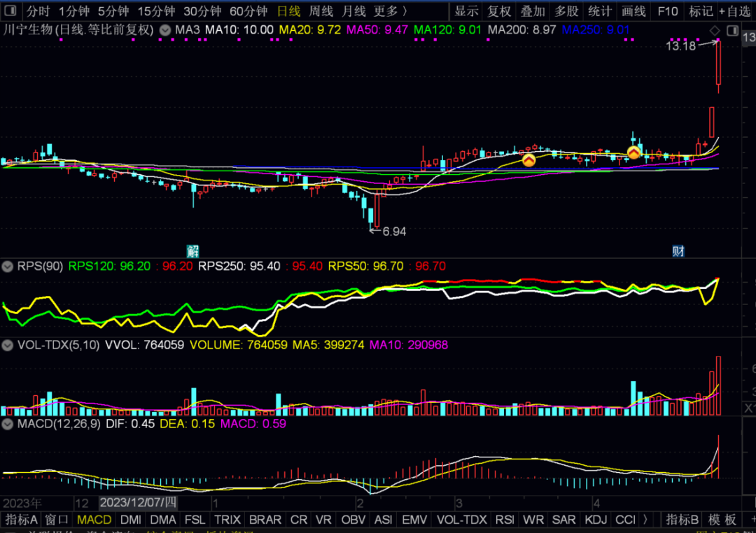Click first yellow buy signal arrow icon
The height and width of the screenshot is (533, 756).
pyautogui.click(x=529, y=160)
